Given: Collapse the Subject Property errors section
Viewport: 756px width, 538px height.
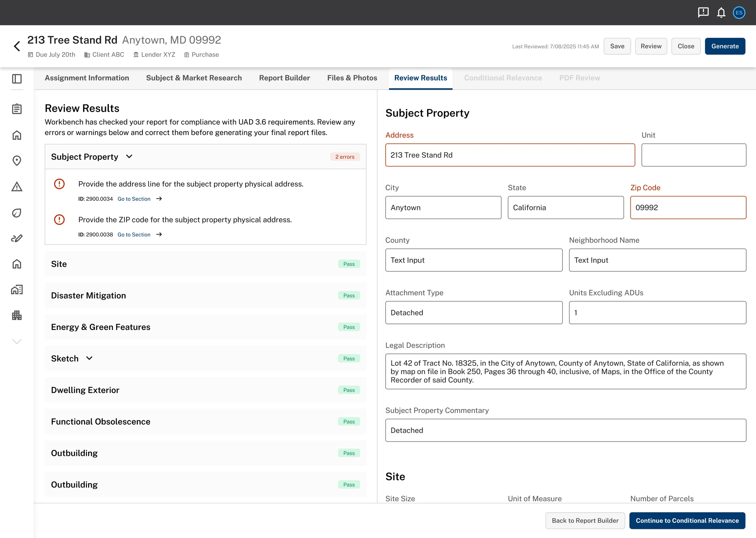Looking at the screenshot, I should (x=129, y=156).
